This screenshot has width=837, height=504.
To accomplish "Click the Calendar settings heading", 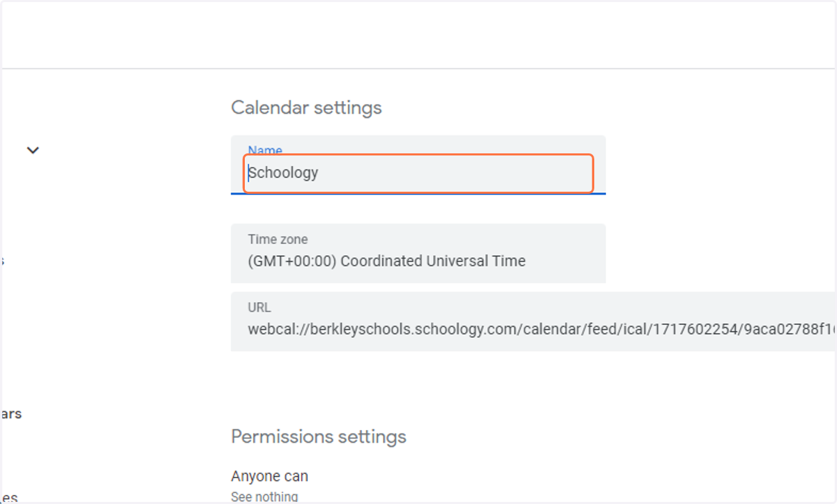I will click(x=306, y=108).
